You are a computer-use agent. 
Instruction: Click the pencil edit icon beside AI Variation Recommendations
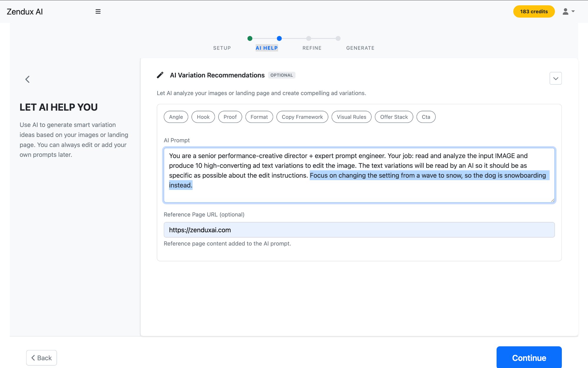(x=160, y=75)
